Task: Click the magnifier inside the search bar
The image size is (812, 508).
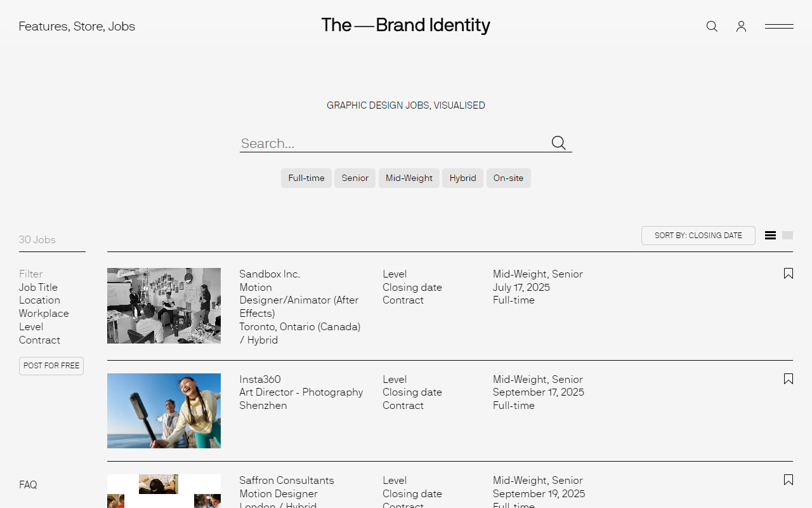Action: click(558, 142)
